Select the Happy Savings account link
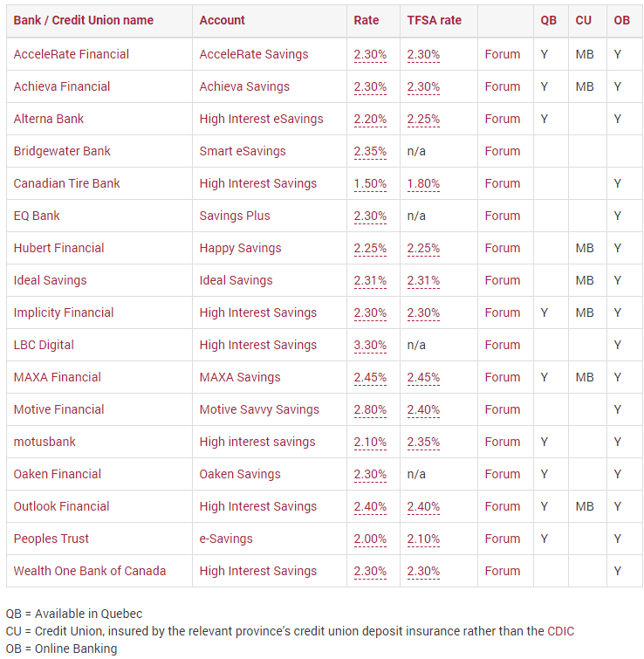The width and height of the screenshot is (644, 659). [240, 248]
